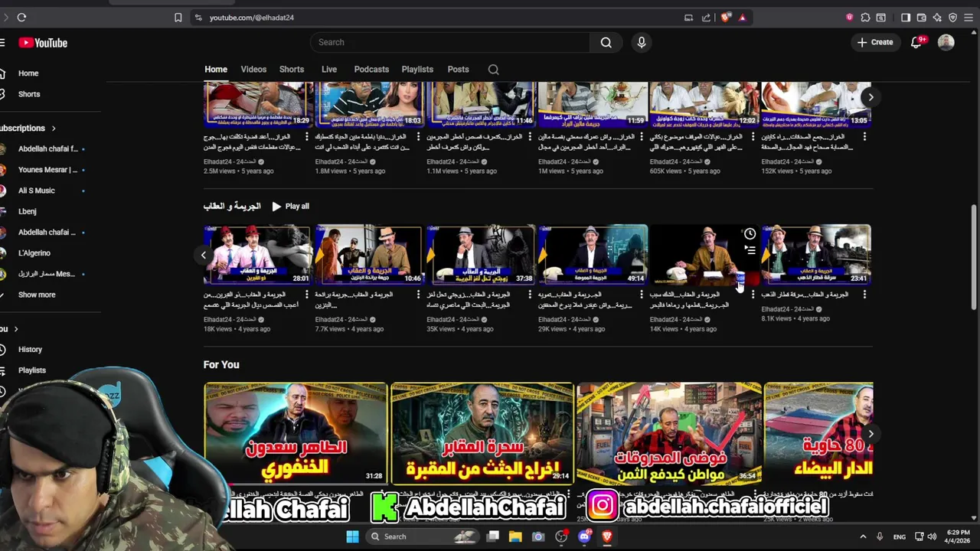This screenshot has width=980, height=551.
Task: Play all in الجريمة و العقاب
Action: point(290,206)
